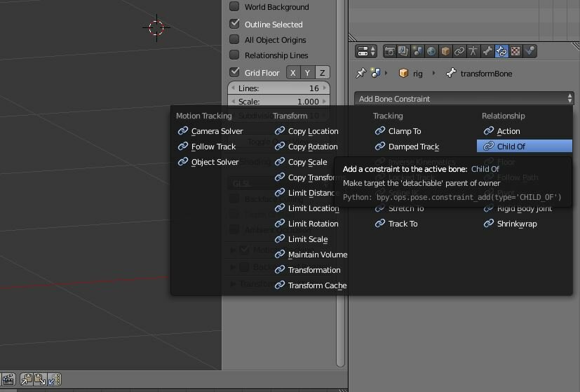Click the cube icon beside rig
This screenshot has width=580, height=392.
point(403,73)
